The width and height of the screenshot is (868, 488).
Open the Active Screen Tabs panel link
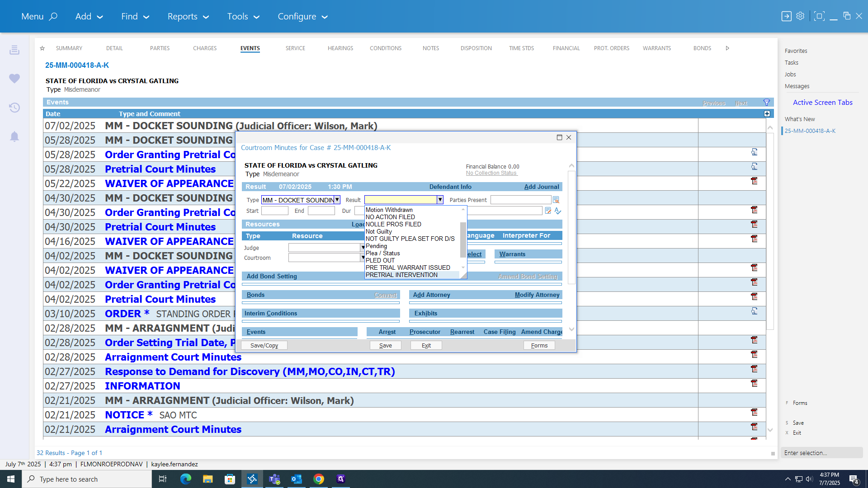point(823,103)
